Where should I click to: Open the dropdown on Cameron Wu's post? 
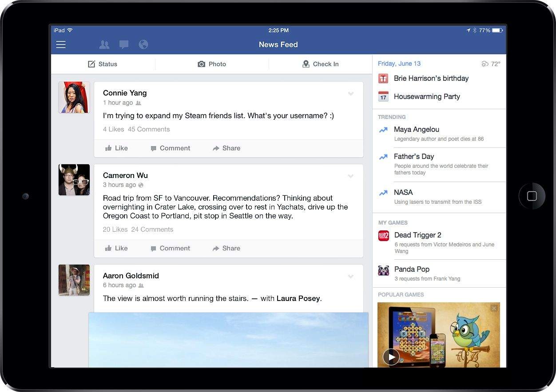(x=351, y=176)
